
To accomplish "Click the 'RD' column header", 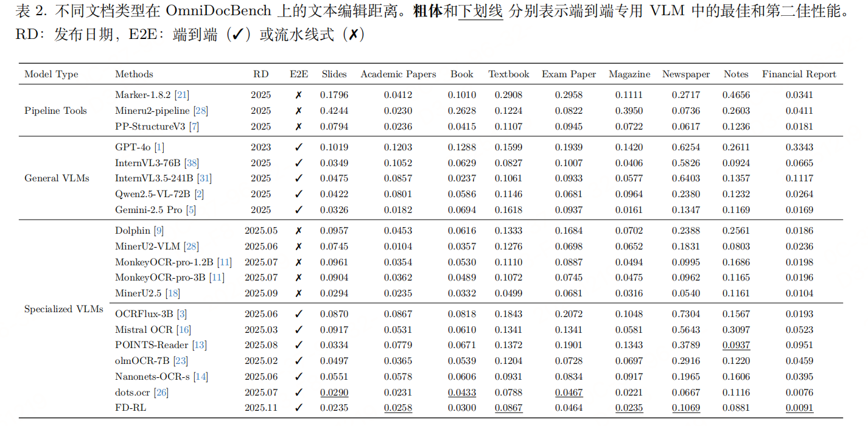I will click(261, 74).
